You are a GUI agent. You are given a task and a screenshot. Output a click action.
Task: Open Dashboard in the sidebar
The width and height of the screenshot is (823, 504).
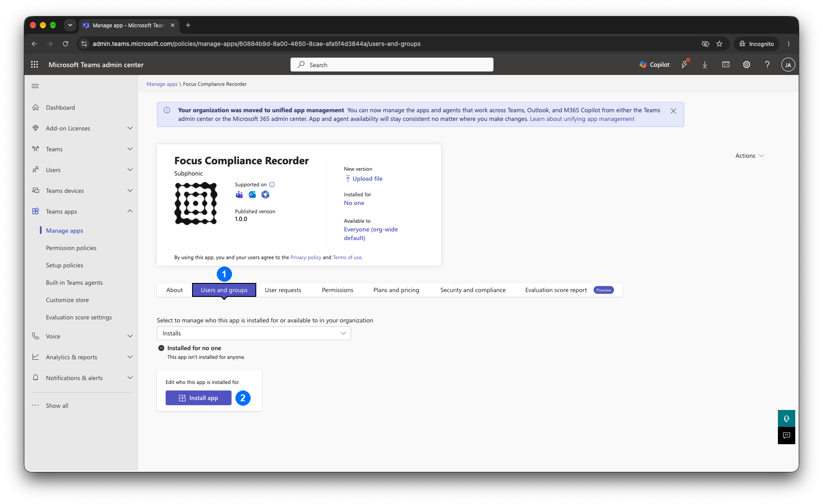pyautogui.click(x=82, y=107)
